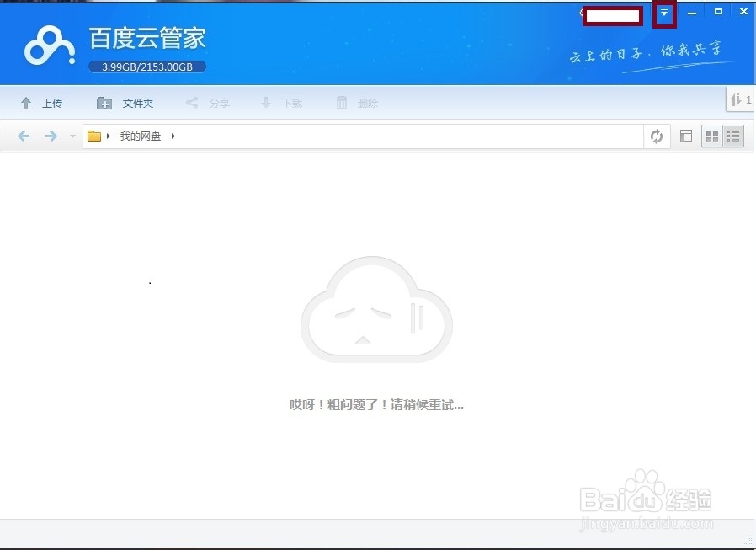Click the folder icon in the breadcrumb bar
The height and width of the screenshot is (550, 756).
[x=95, y=136]
